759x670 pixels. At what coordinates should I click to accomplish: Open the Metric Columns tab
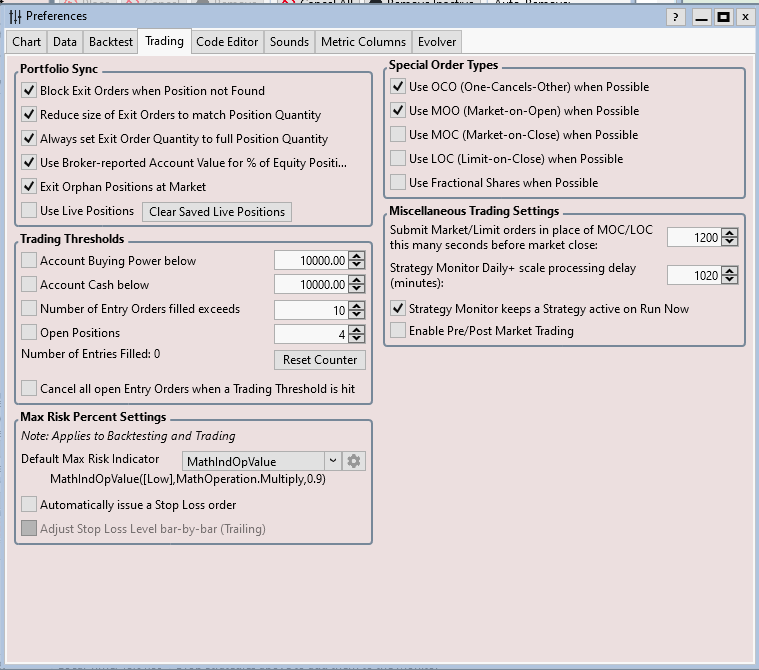(363, 42)
